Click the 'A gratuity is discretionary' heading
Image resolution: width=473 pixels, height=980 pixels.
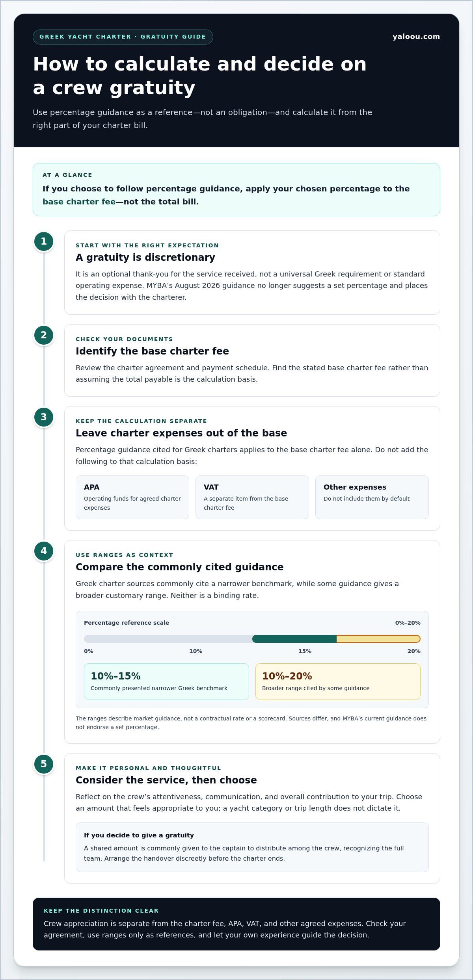pos(145,258)
